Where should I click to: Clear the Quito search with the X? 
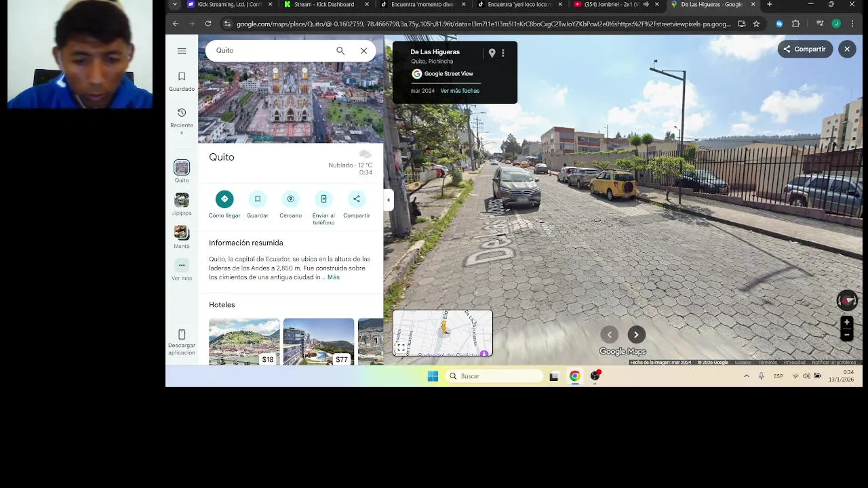(x=363, y=51)
